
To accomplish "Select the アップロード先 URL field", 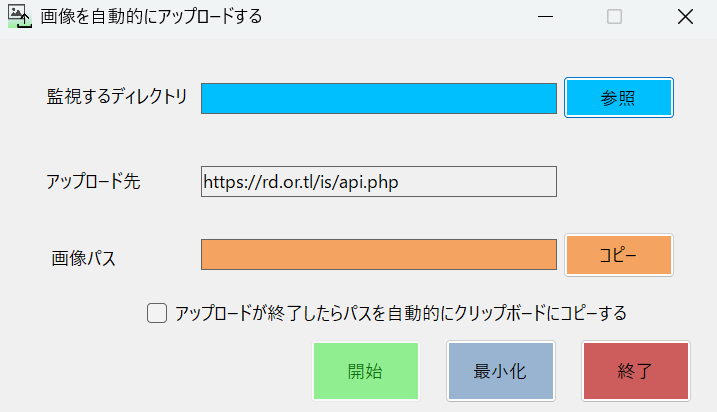I will pyautogui.click(x=379, y=182).
